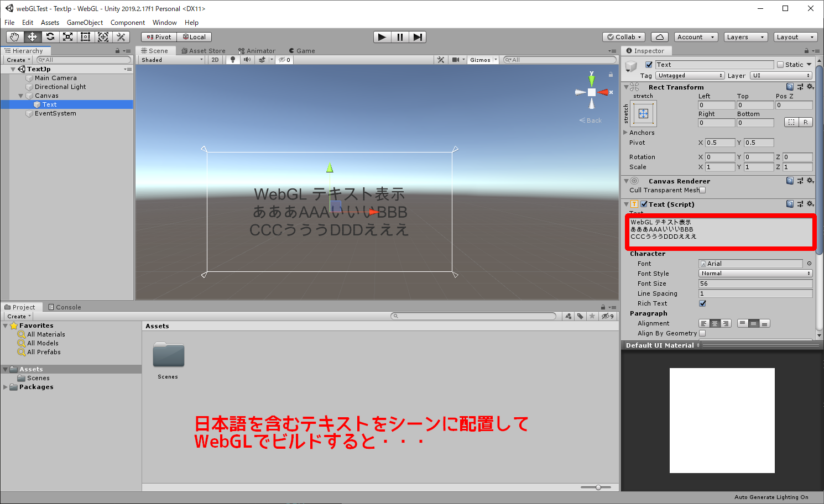The height and width of the screenshot is (504, 824).
Task: Open the GameObject menu
Action: 85,23
